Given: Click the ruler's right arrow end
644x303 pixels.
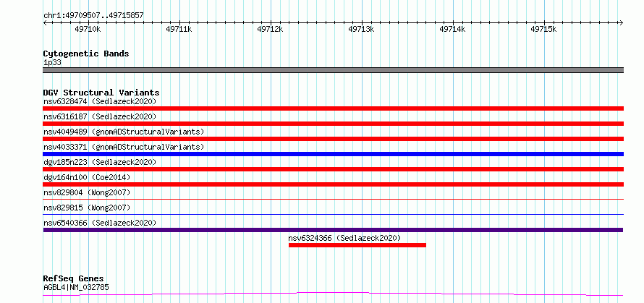Looking at the screenshot, I should coord(621,22).
